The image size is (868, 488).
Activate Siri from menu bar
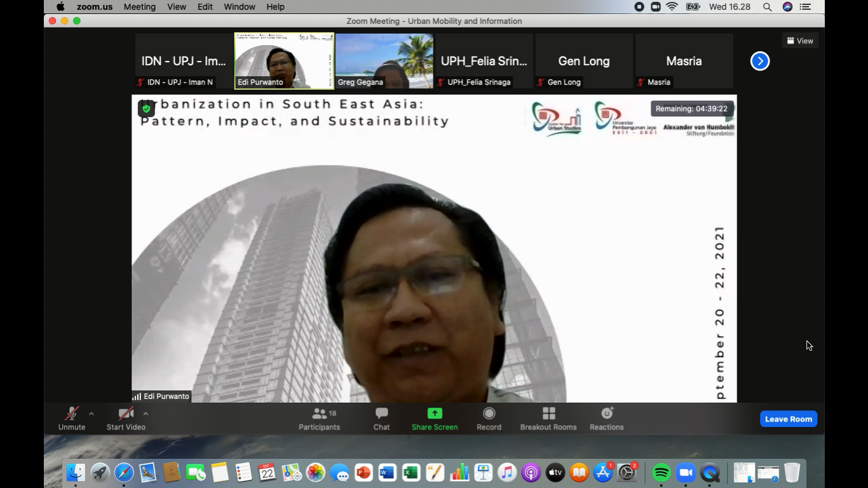[x=787, y=6]
